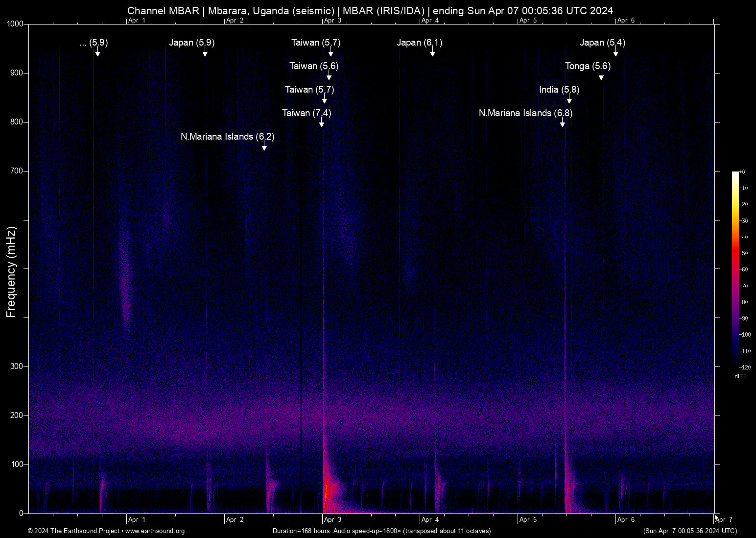Viewport: 756px width, 538px height.
Task: Click the Frequency (mHz) axis label
Action: pos(11,272)
